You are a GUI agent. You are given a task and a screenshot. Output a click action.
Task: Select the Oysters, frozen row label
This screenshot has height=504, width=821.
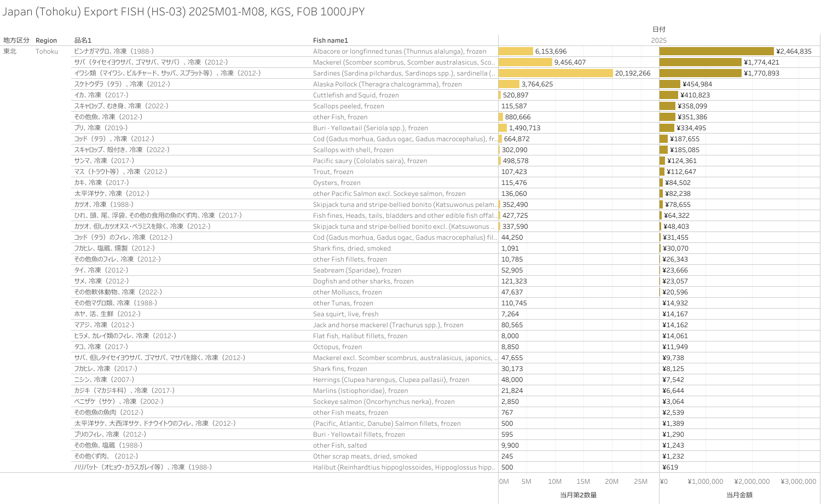click(x=337, y=183)
